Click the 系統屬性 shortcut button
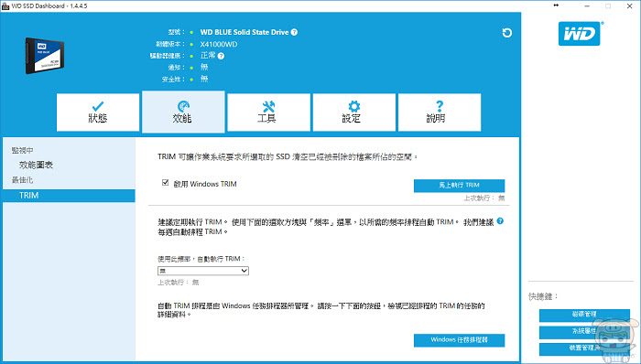The image size is (641, 364). [584, 332]
